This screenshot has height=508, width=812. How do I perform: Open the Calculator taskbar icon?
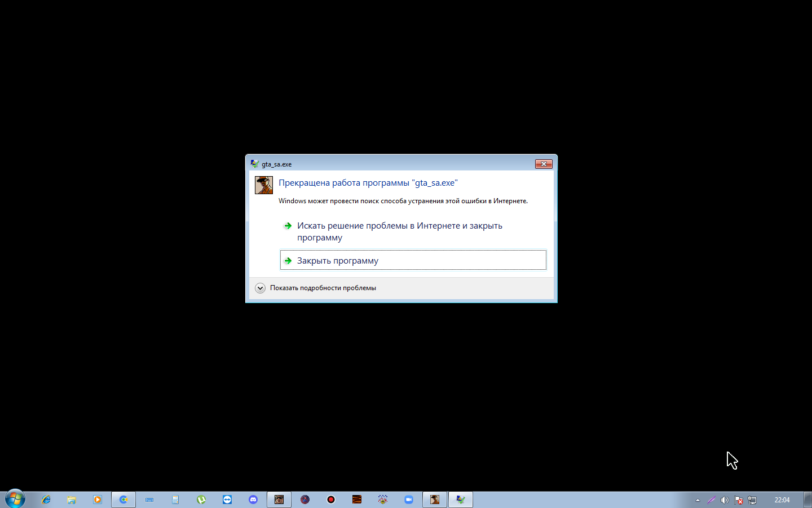coord(175,500)
